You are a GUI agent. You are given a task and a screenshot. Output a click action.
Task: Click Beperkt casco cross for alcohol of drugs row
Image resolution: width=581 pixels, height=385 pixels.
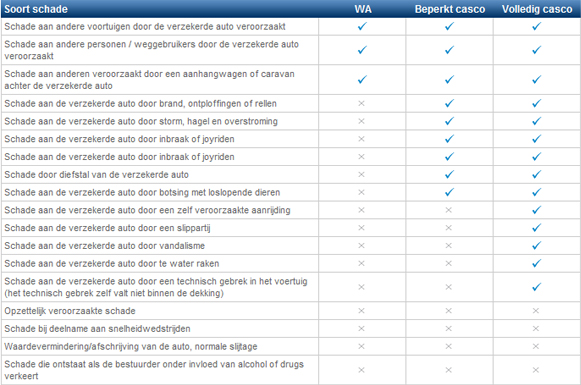pyautogui.click(x=448, y=370)
